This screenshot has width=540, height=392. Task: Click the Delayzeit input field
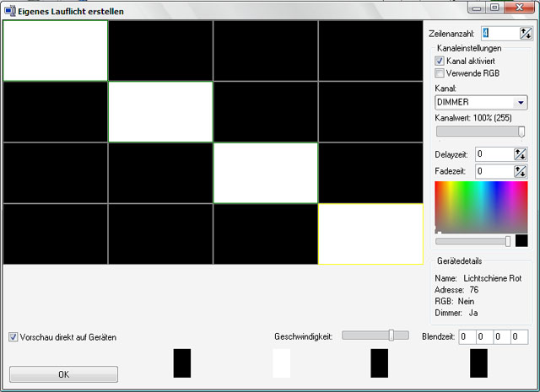click(494, 154)
